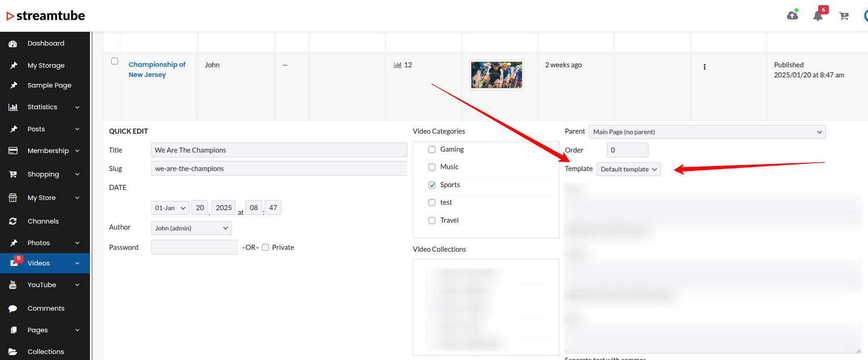Click the cloud upload icon in header
The image size is (868, 360).
792,16
